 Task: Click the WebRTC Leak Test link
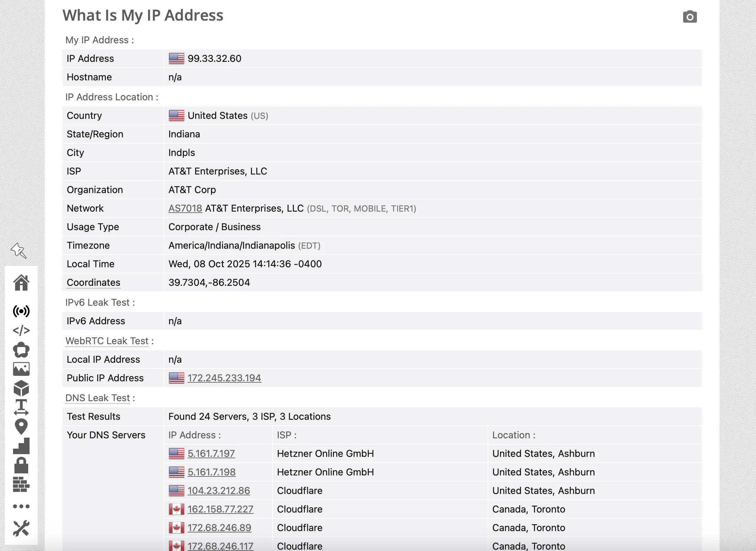[107, 341]
